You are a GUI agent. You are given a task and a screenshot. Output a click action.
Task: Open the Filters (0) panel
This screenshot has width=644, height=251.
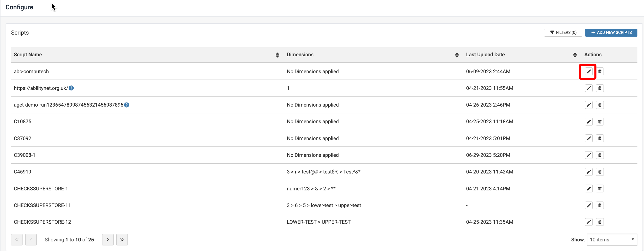(563, 33)
